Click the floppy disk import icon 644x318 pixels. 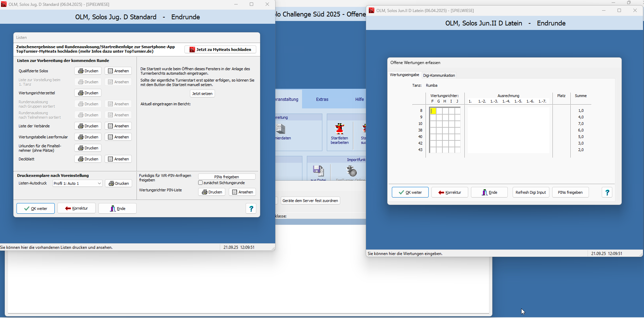click(x=318, y=171)
